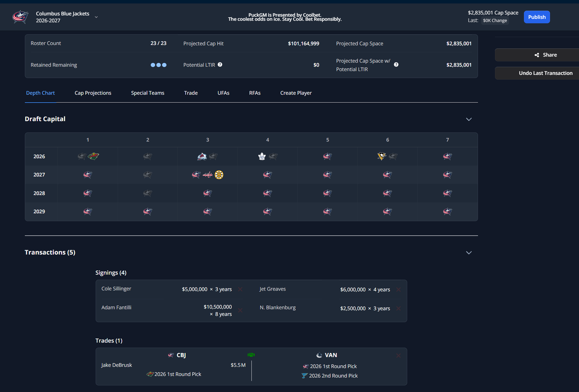Delete the Jet Greaves signing via X

click(398, 290)
